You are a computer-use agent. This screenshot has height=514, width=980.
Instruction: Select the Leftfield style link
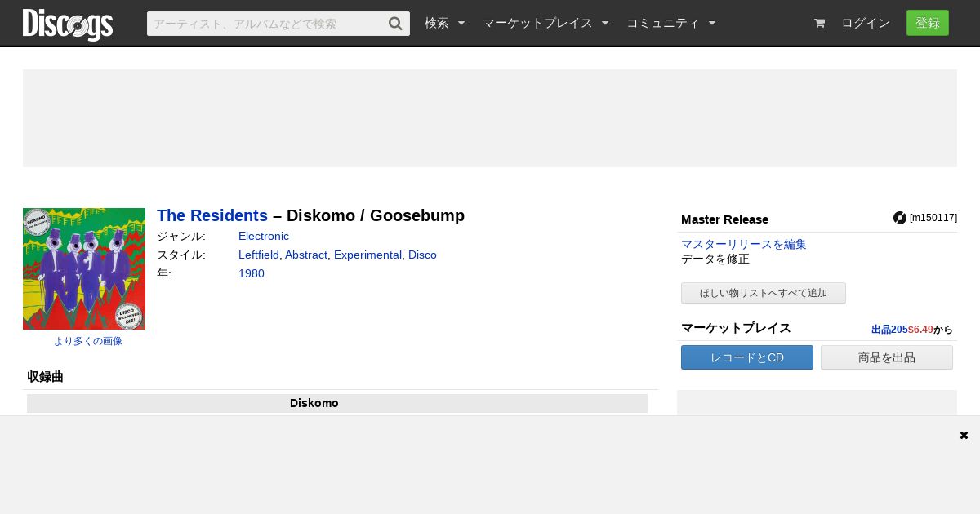coord(258,255)
